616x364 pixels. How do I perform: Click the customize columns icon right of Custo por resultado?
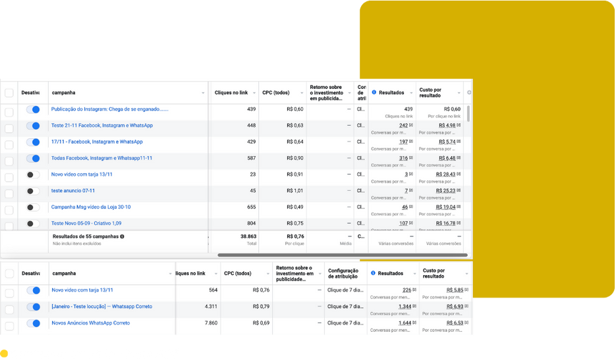469,93
